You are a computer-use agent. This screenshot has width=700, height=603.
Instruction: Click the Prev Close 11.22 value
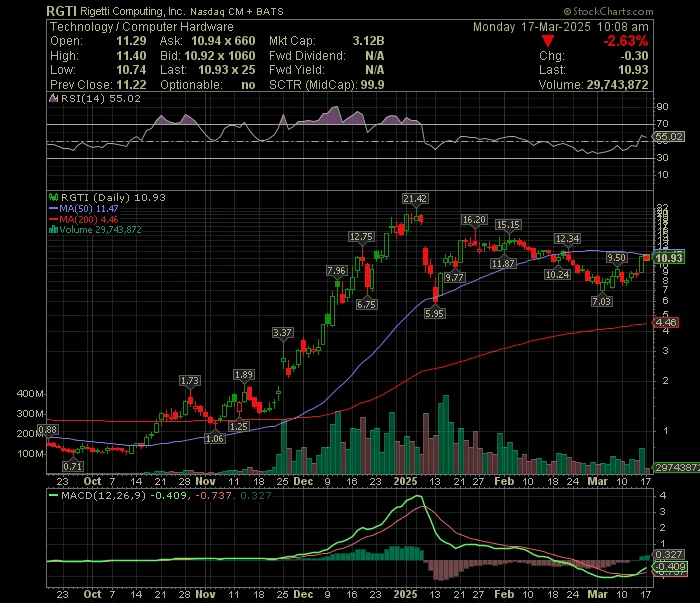131,85
